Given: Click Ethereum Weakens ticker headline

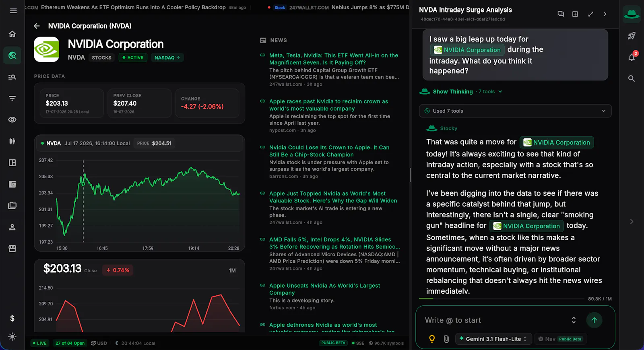Looking at the screenshot, I should point(133,7).
